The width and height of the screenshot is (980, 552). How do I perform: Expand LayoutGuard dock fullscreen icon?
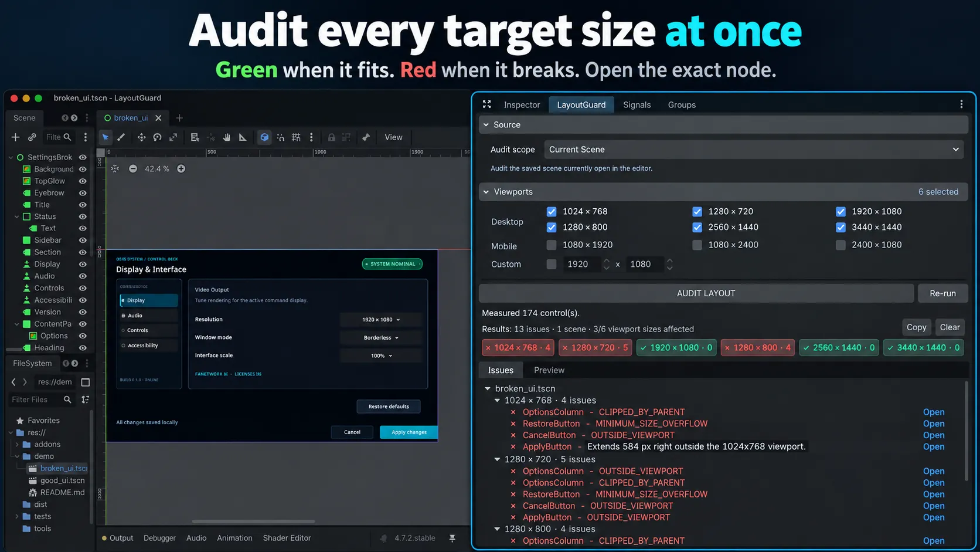click(x=486, y=104)
